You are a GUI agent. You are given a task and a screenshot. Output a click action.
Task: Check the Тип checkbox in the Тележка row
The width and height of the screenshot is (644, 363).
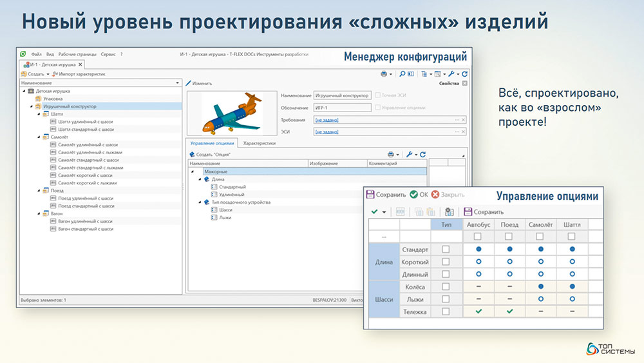[x=446, y=311]
